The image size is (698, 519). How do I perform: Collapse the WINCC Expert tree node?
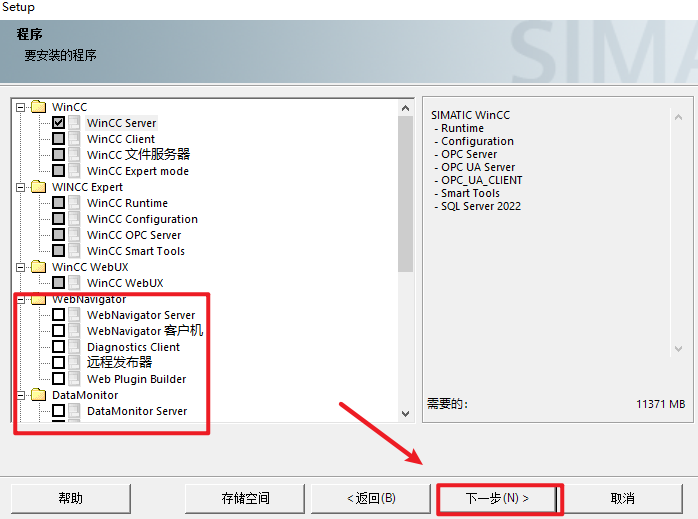[21, 187]
